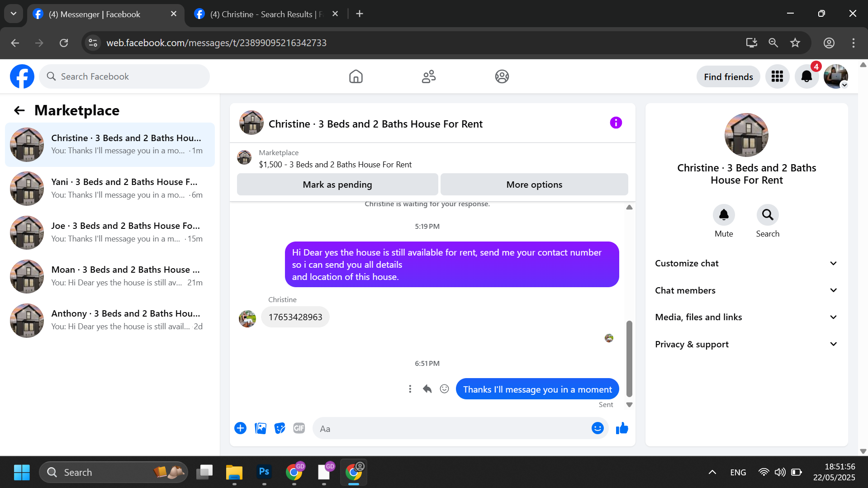The width and height of the screenshot is (868, 488).
Task: Open the Windows Start menu
Action: click(22, 472)
